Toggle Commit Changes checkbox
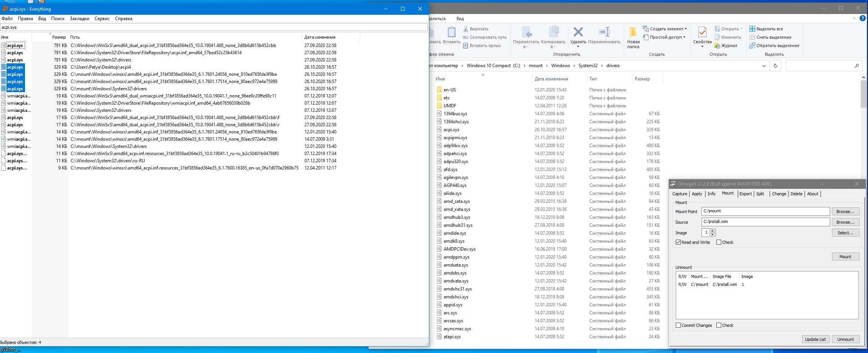The image size is (868, 353). coord(678,325)
